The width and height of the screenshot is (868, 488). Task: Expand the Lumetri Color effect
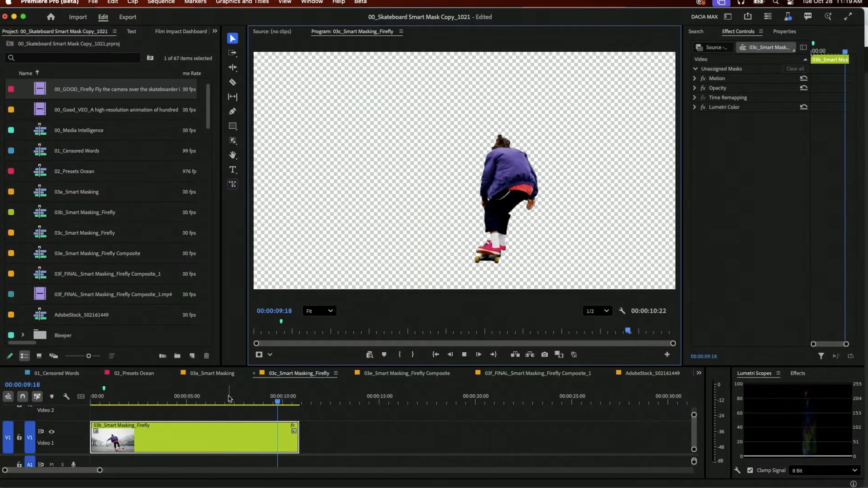click(695, 107)
